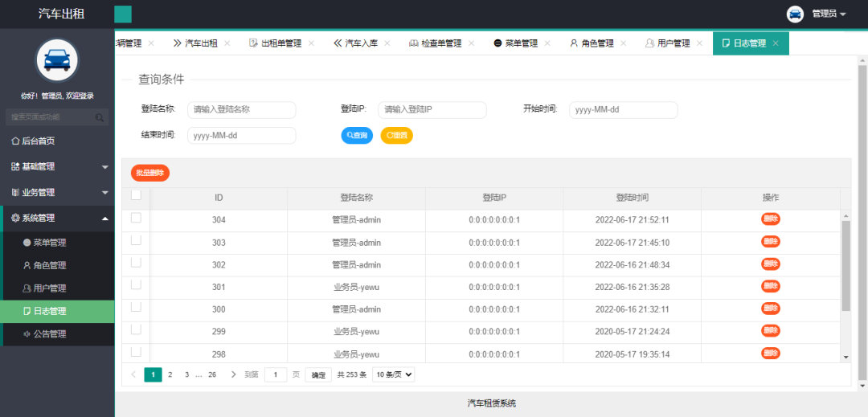Delete the log entry with ID 304

pos(771,219)
